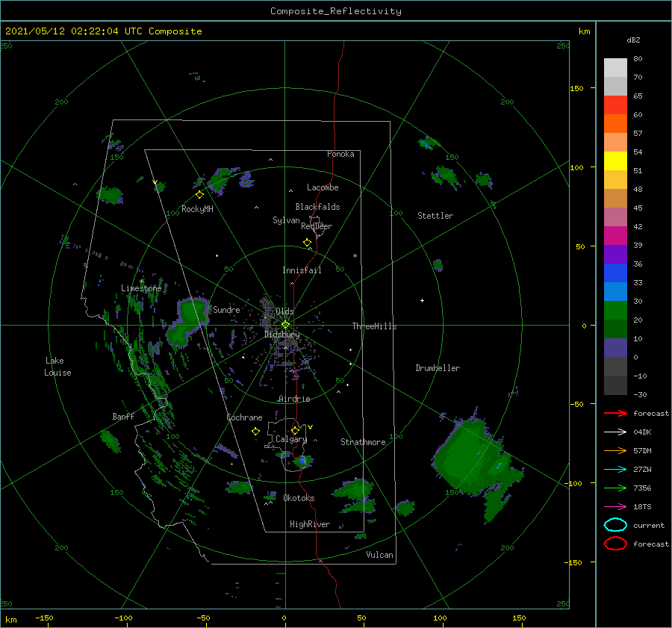Click the red forecast arrow in the legend
The height and width of the screenshot is (628, 672).
pos(615,413)
